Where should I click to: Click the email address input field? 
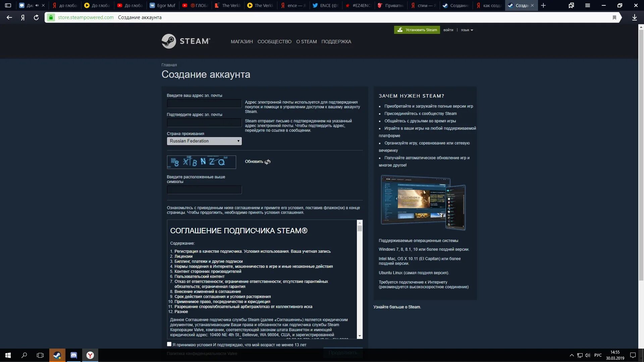[204, 104]
